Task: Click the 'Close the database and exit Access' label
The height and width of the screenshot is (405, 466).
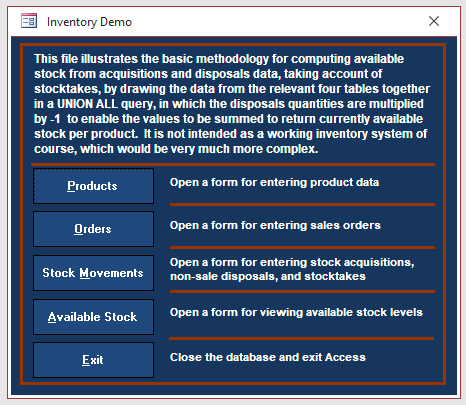Action: pyautogui.click(x=268, y=357)
